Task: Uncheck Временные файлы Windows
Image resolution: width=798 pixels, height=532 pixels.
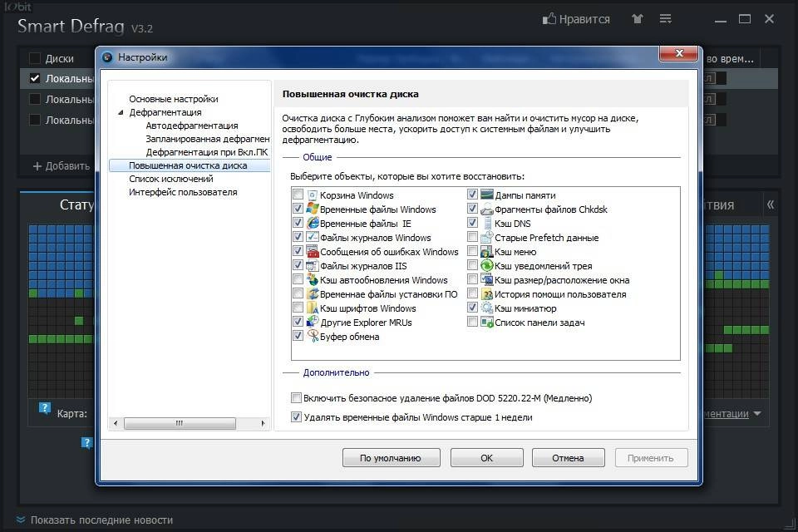Action: click(298, 209)
